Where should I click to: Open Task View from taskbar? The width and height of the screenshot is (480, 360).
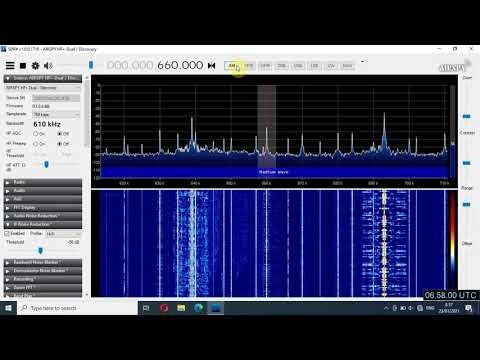coord(146,308)
